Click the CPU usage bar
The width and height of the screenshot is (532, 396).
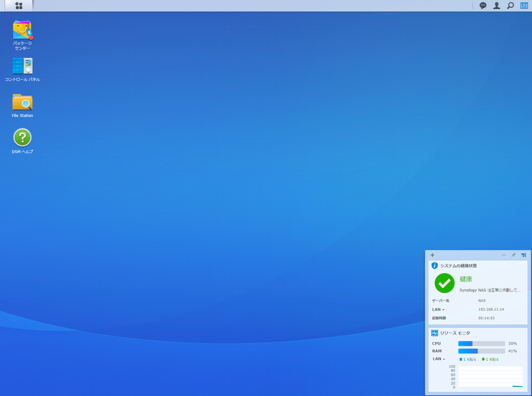pyautogui.click(x=481, y=344)
